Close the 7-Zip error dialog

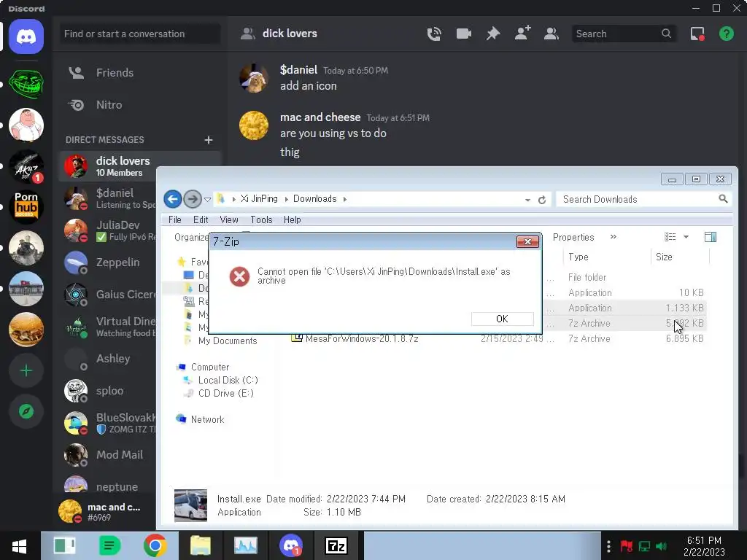coord(527,242)
